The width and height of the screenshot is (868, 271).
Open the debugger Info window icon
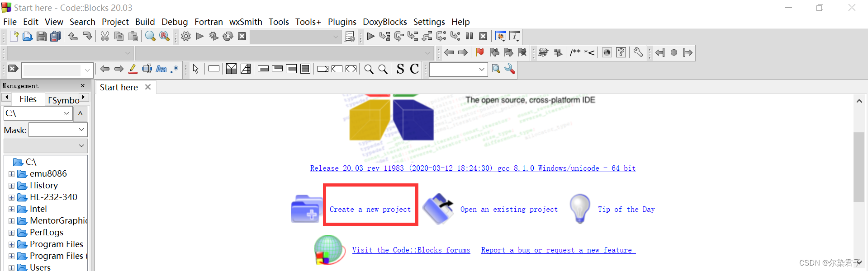[515, 36]
